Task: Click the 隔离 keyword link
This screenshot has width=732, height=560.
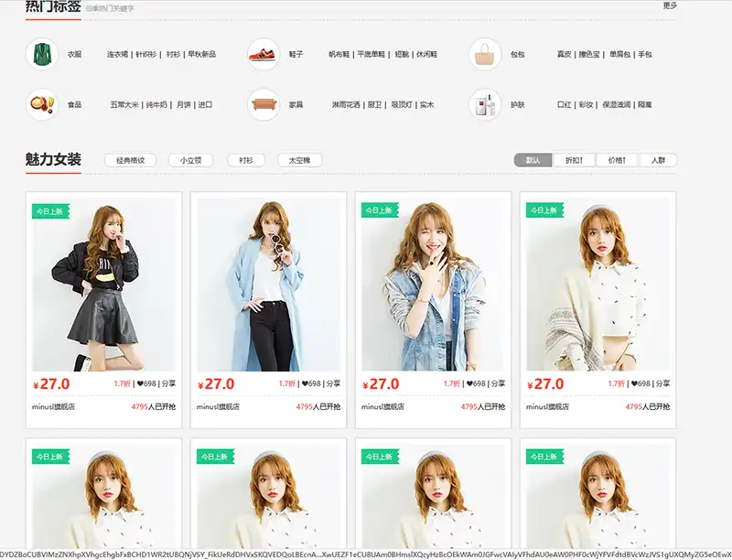Action: point(645,104)
